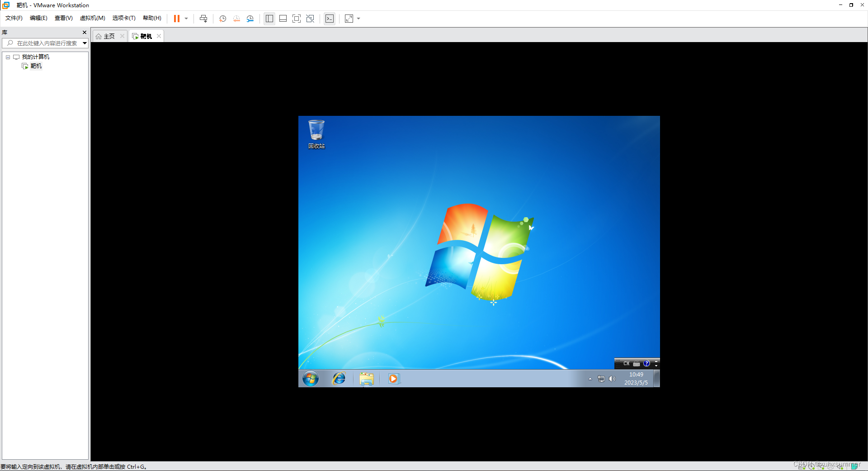Enter full screen mode
This screenshot has width=868, height=471.
[297, 19]
